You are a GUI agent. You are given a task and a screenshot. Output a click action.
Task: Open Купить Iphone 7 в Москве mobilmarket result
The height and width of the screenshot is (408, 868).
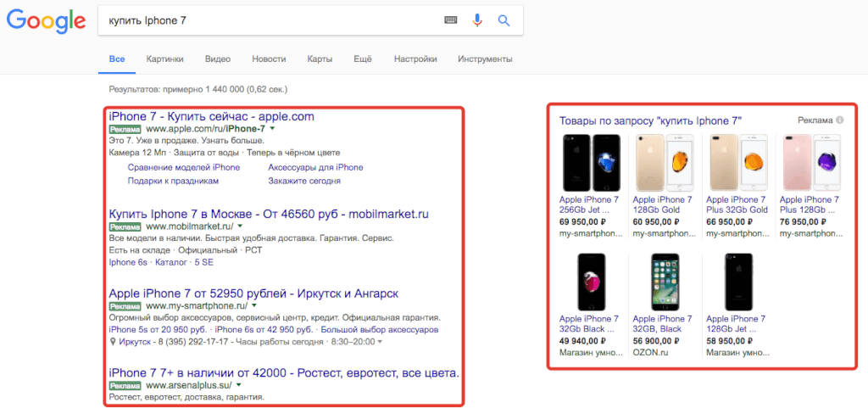click(269, 215)
